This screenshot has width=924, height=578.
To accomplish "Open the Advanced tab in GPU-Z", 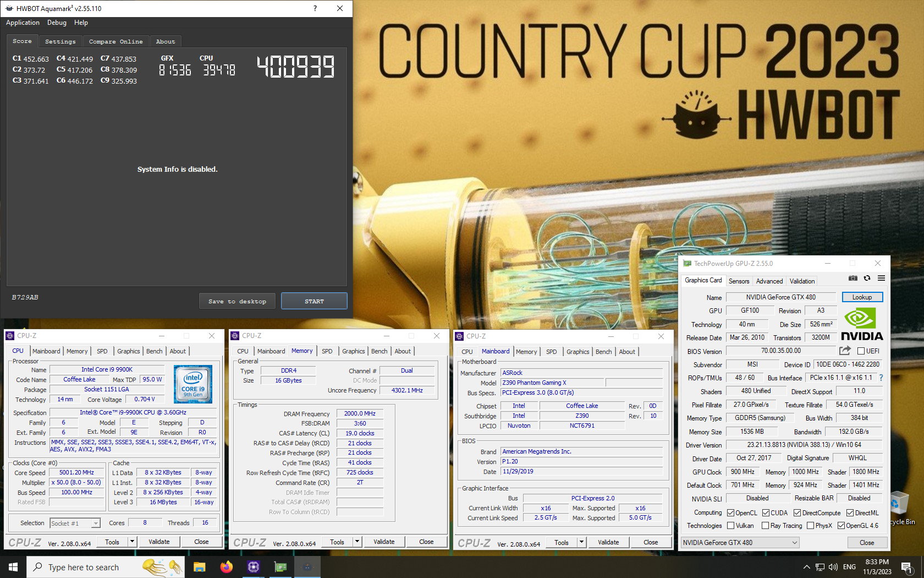I will 769,281.
